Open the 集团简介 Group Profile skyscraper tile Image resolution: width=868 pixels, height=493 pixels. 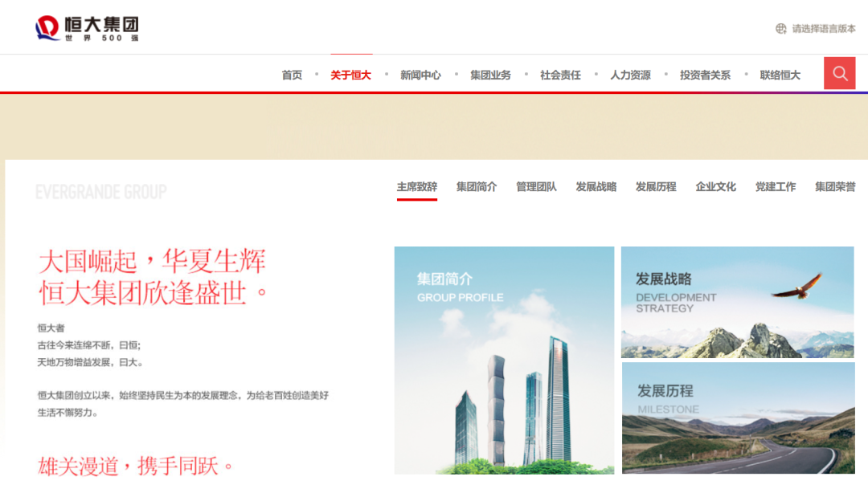pyautogui.click(x=504, y=360)
